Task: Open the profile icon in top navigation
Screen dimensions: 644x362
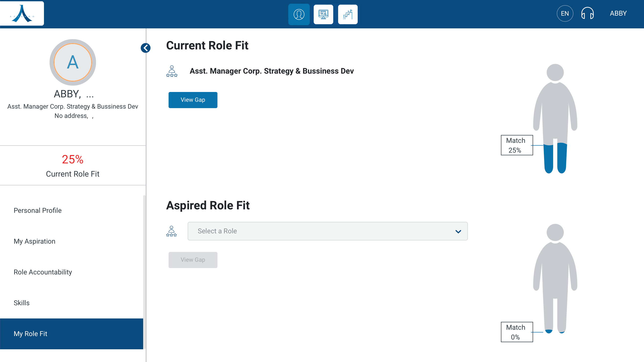Action: 299,14
